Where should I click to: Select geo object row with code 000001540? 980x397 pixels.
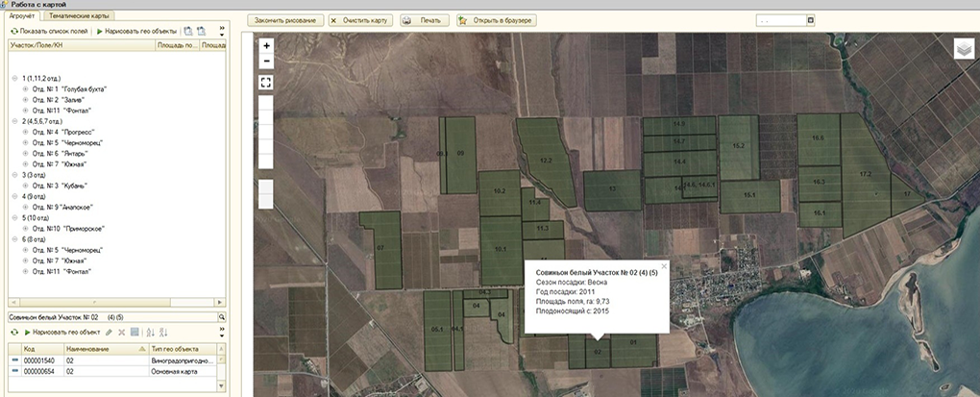click(37, 360)
